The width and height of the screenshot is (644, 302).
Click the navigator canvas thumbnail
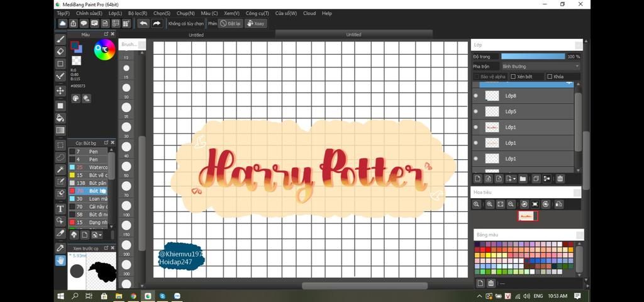click(x=528, y=216)
